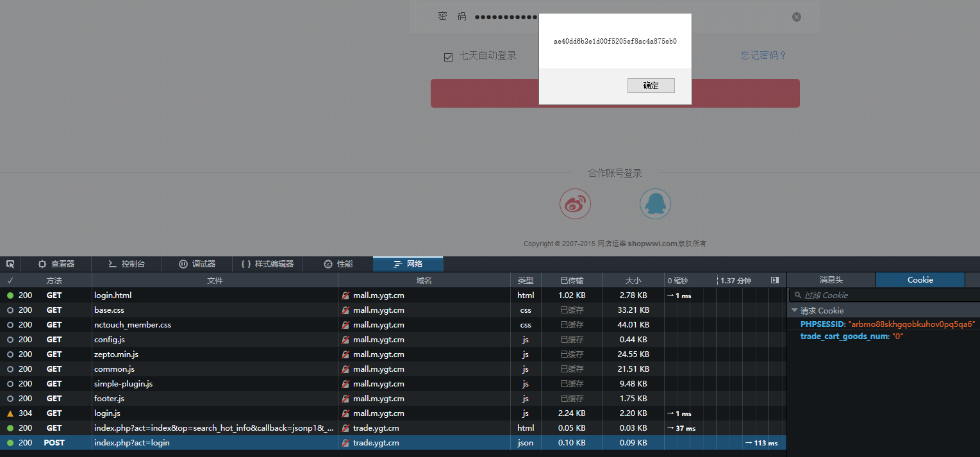The image size is (980, 457).
Task: Click the Weibo login icon
Action: pos(576,204)
